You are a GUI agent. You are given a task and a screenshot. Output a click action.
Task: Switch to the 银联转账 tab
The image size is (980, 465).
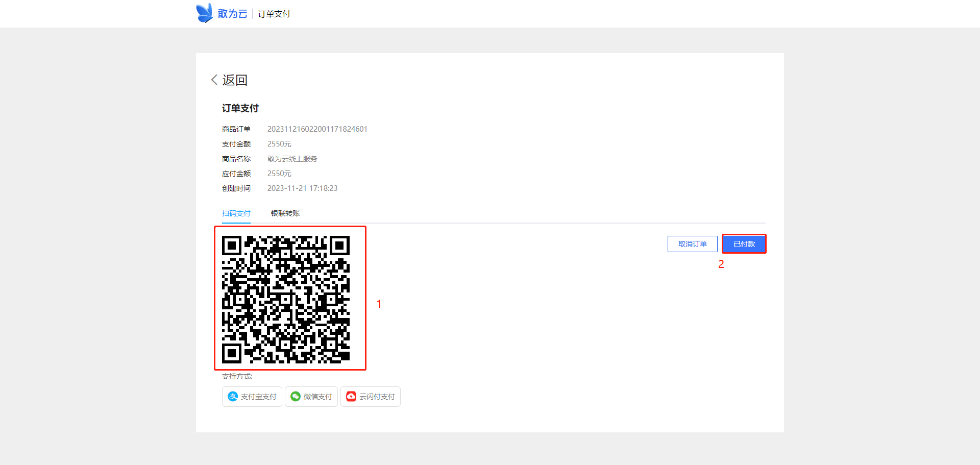coord(285,213)
